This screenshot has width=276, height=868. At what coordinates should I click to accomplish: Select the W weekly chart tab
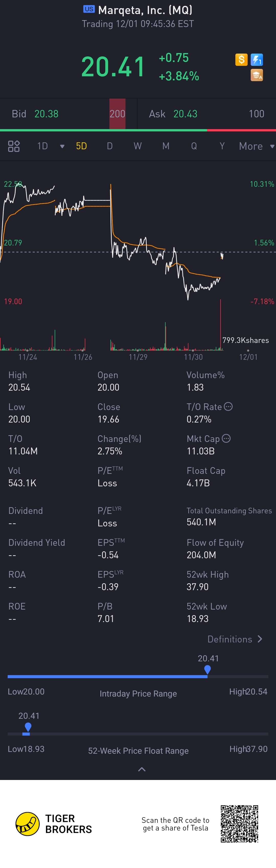pos(138,146)
